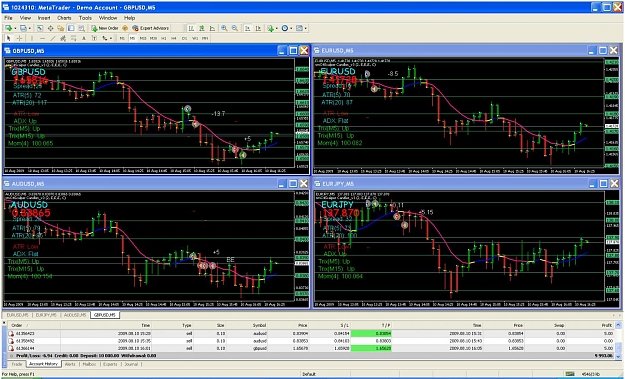Image resolution: width=625 pixels, height=379 pixels.
Task: Zoom in on the chart
Action: [x=224, y=28]
